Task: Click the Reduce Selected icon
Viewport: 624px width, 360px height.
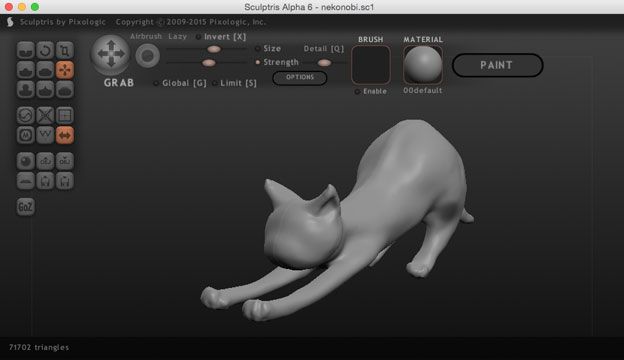Action: (x=45, y=116)
